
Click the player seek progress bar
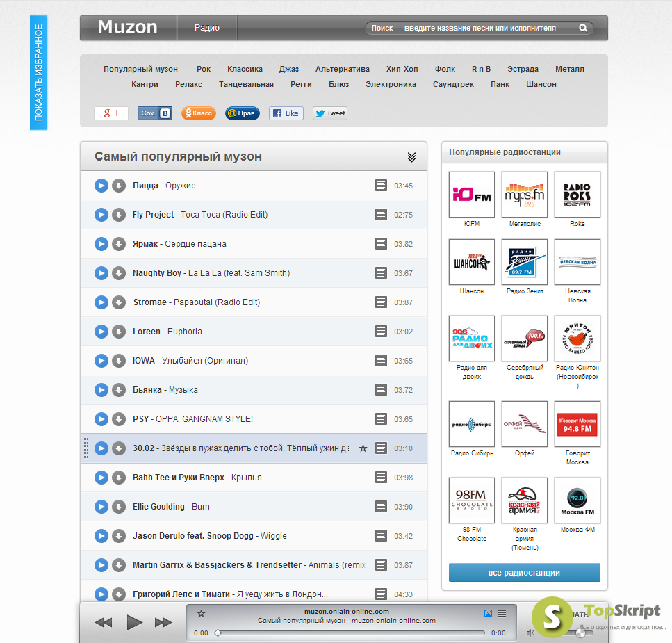tap(352, 633)
